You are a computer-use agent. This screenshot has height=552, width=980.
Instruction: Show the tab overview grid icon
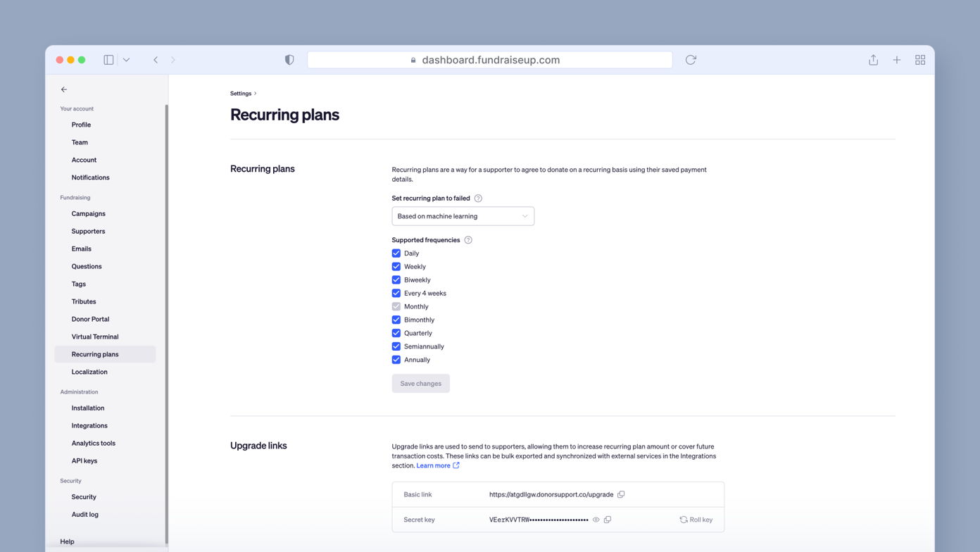click(x=920, y=60)
